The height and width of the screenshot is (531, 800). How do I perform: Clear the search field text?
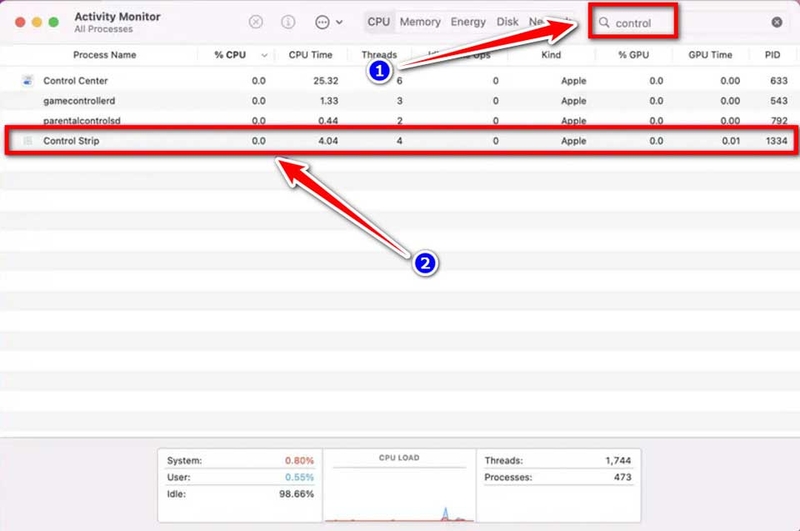pos(777,22)
